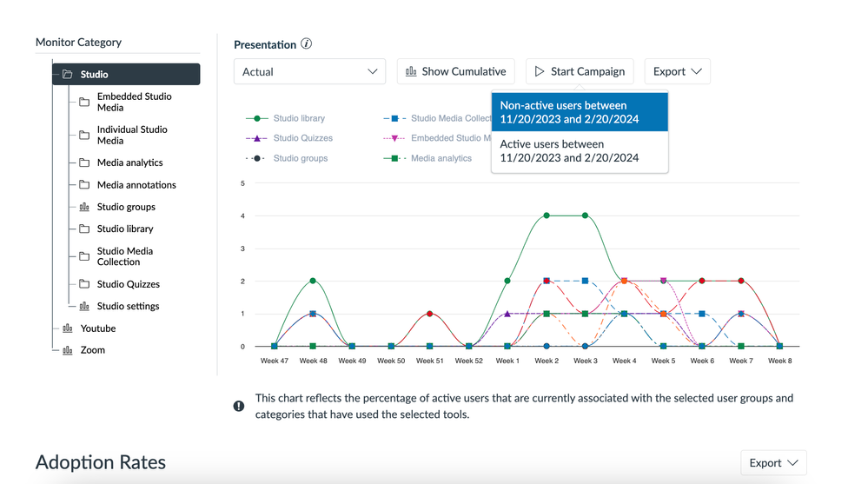The height and width of the screenshot is (484, 868).
Task: Open the Export dropdown above the chart
Action: tap(677, 72)
